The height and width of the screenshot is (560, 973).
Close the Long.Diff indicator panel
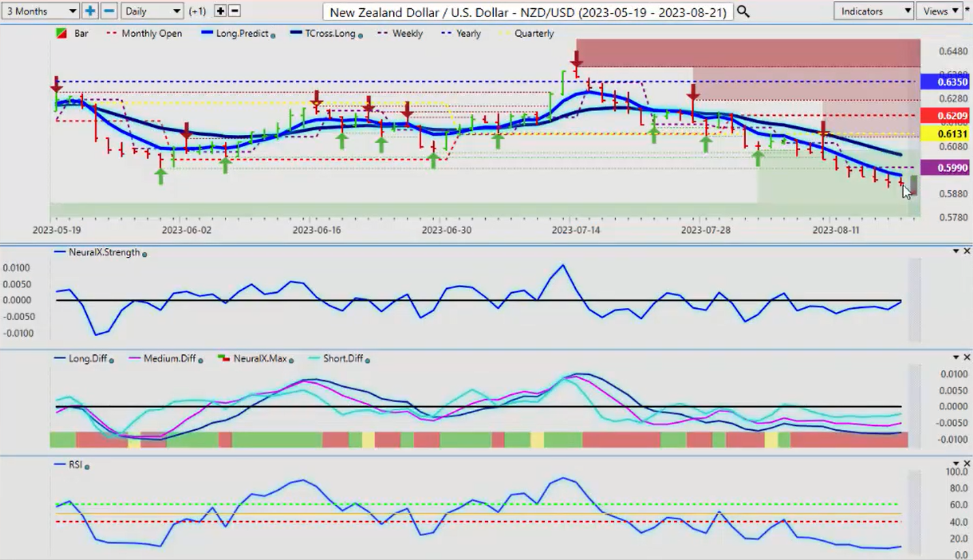pyautogui.click(x=966, y=358)
